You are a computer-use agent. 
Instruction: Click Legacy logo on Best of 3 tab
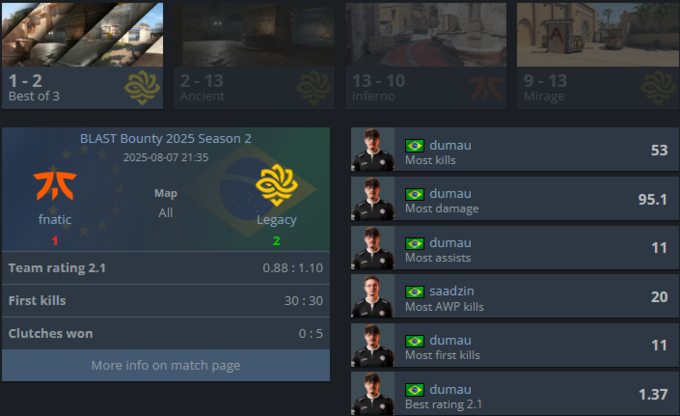pyautogui.click(x=142, y=88)
